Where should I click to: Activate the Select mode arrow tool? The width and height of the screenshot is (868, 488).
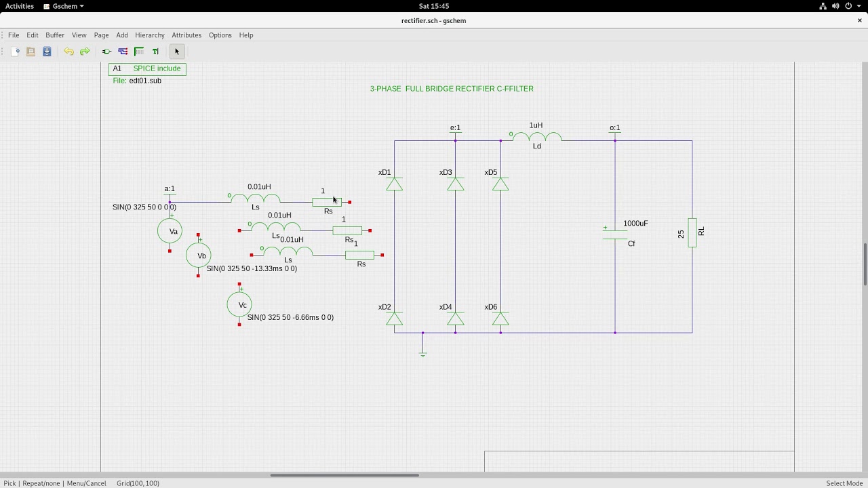[177, 52]
